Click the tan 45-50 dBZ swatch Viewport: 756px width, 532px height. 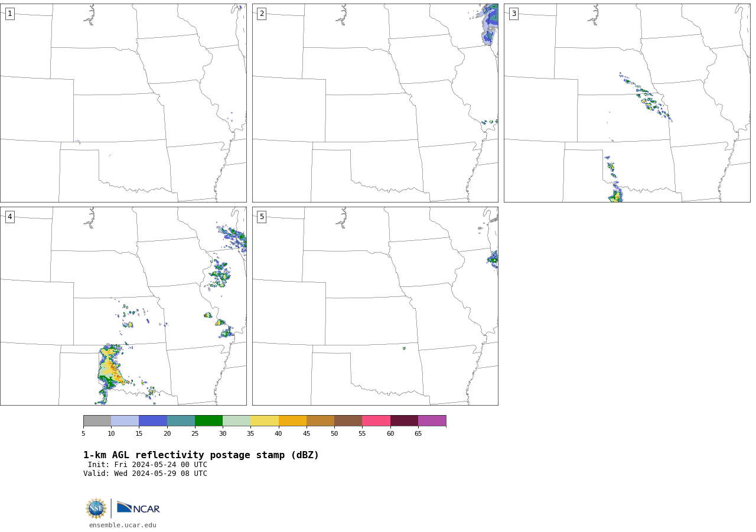(320, 420)
